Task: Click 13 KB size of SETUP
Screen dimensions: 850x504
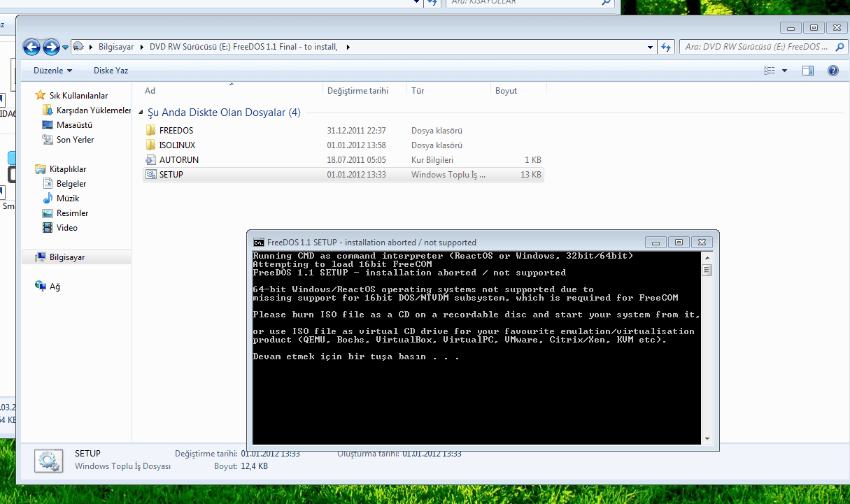Action: 530,175
